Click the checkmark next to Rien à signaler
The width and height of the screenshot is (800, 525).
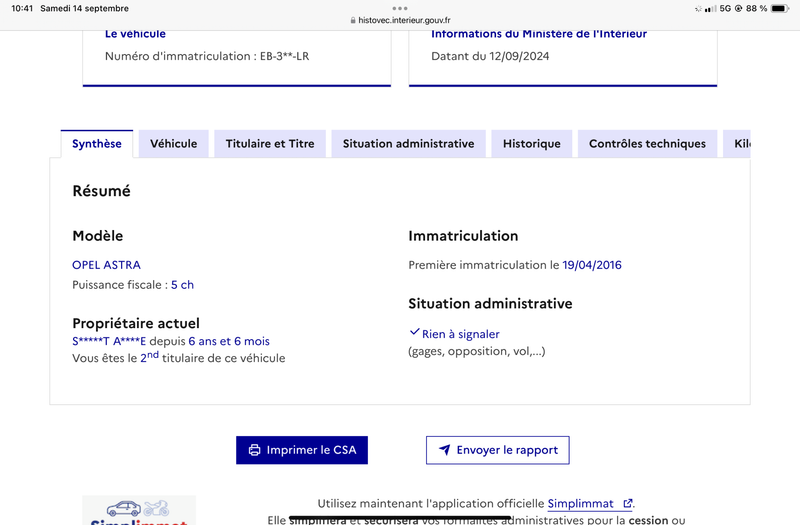pyautogui.click(x=414, y=332)
